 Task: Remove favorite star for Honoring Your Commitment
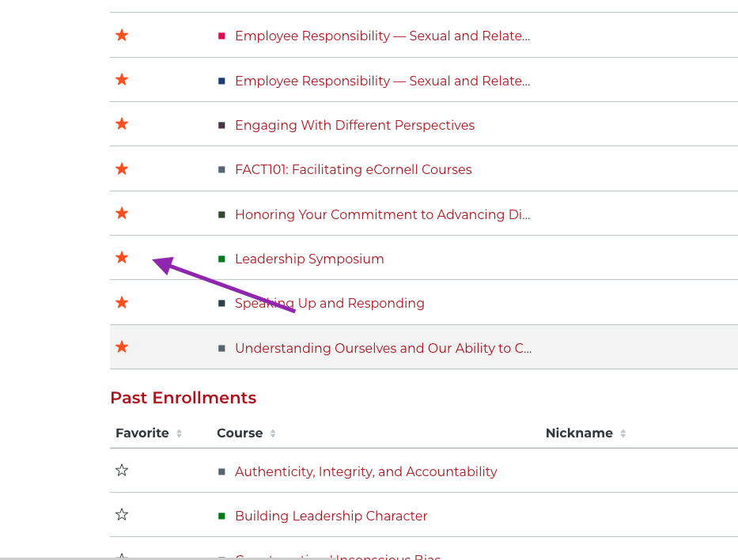click(122, 214)
